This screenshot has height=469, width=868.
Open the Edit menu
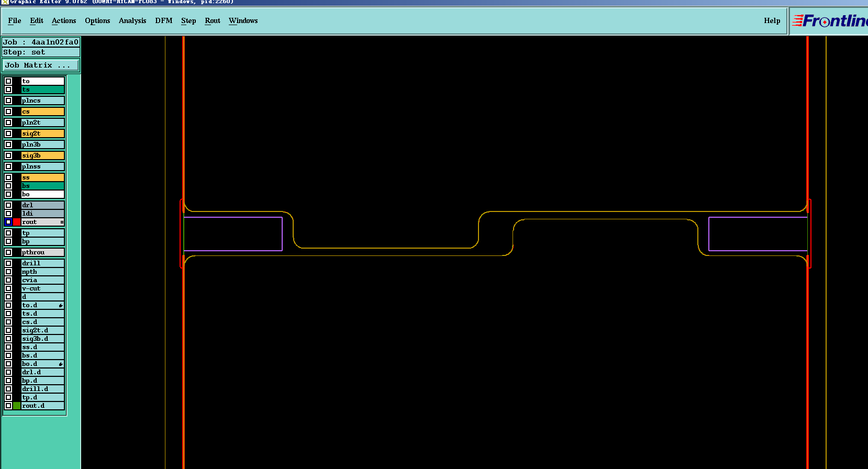coord(37,21)
